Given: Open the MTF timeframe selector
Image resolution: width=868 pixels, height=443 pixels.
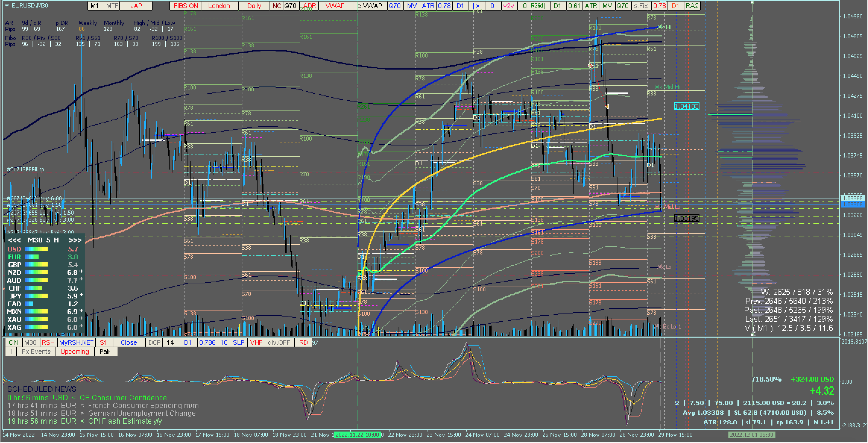Looking at the screenshot, I should pyautogui.click(x=112, y=6).
